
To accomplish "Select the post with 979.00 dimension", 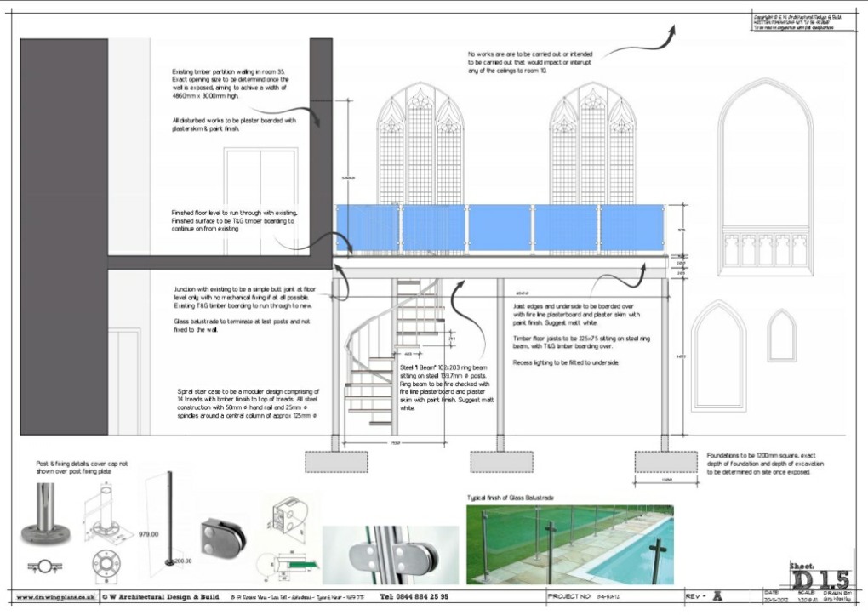I will 170,519.
